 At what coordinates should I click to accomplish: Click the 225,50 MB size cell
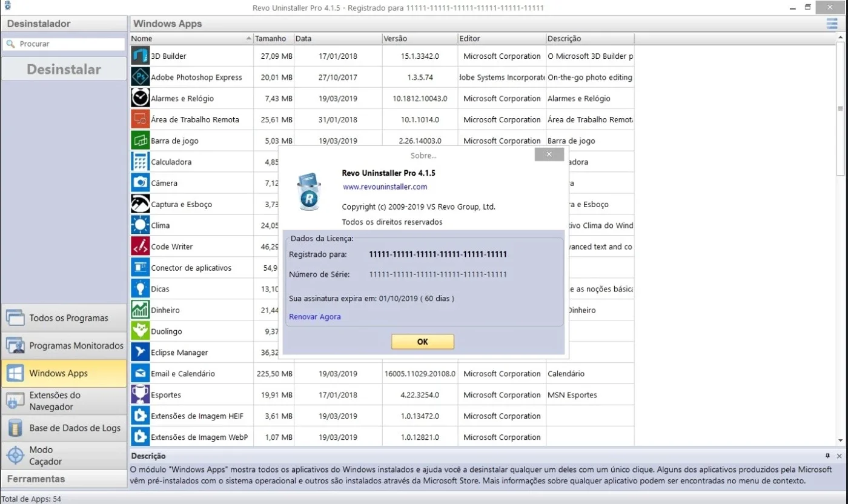point(274,374)
